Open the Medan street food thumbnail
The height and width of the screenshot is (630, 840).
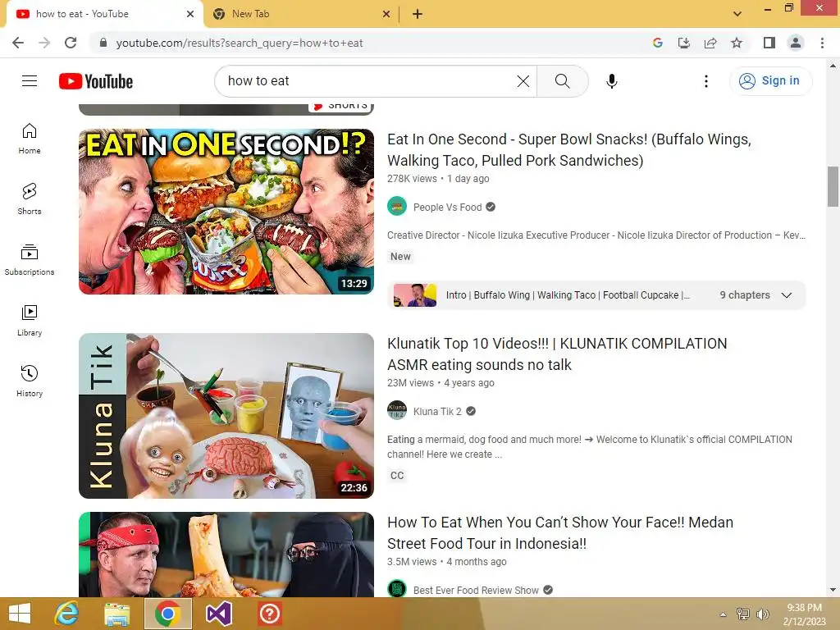(x=226, y=555)
